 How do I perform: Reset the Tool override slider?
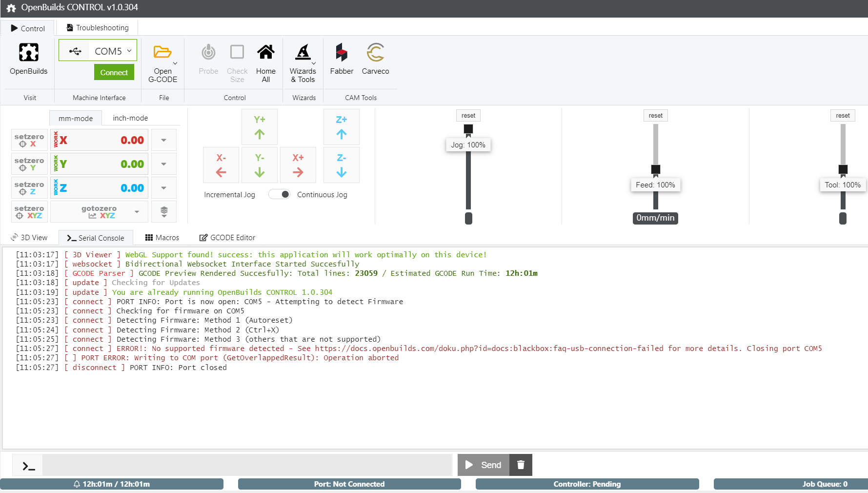pyautogui.click(x=843, y=116)
